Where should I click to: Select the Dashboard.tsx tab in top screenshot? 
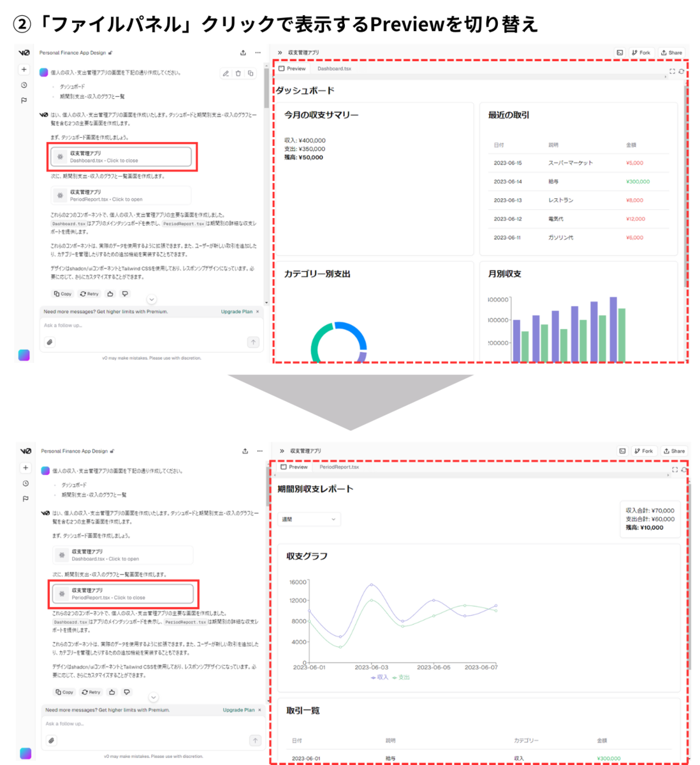(334, 68)
